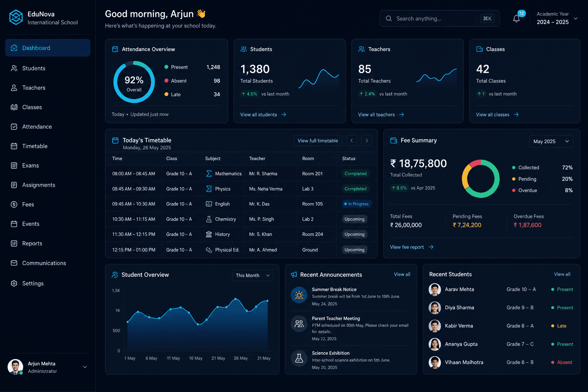This screenshot has height=392, width=588.
Task: Click the Diya Sharma student name
Action: [459, 307]
